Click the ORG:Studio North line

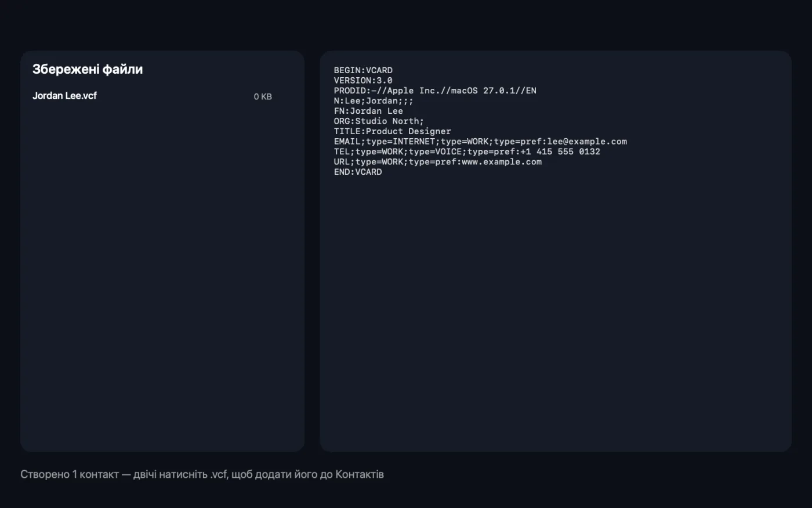(x=379, y=121)
